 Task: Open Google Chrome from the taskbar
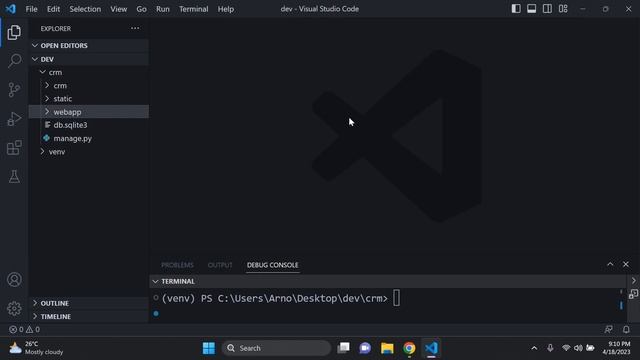pyautogui.click(x=409, y=348)
